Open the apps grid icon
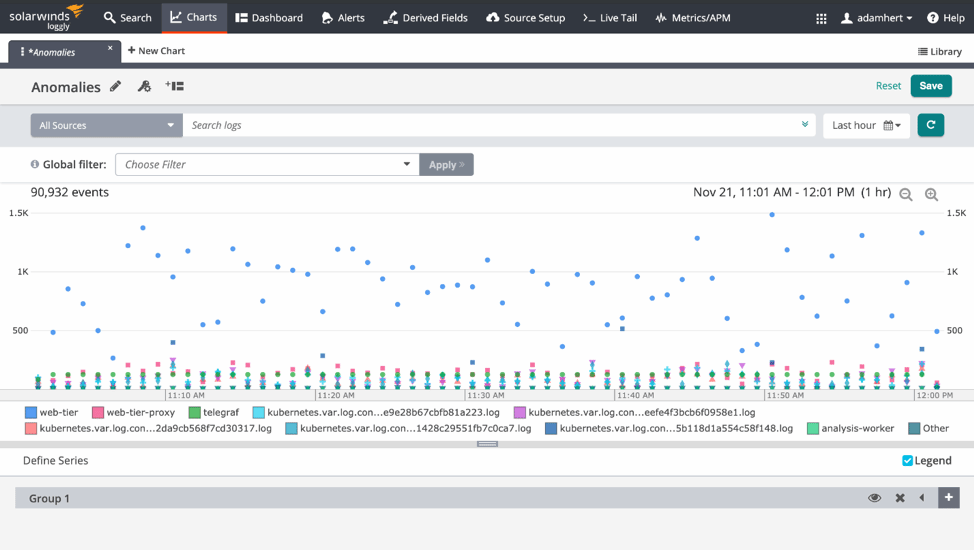 point(821,18)
